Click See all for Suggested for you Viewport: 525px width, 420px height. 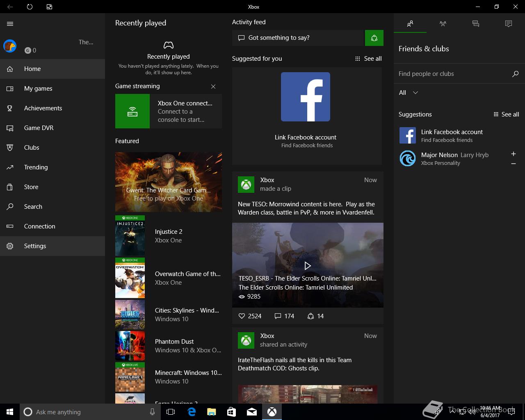click(x=368, y=59)
